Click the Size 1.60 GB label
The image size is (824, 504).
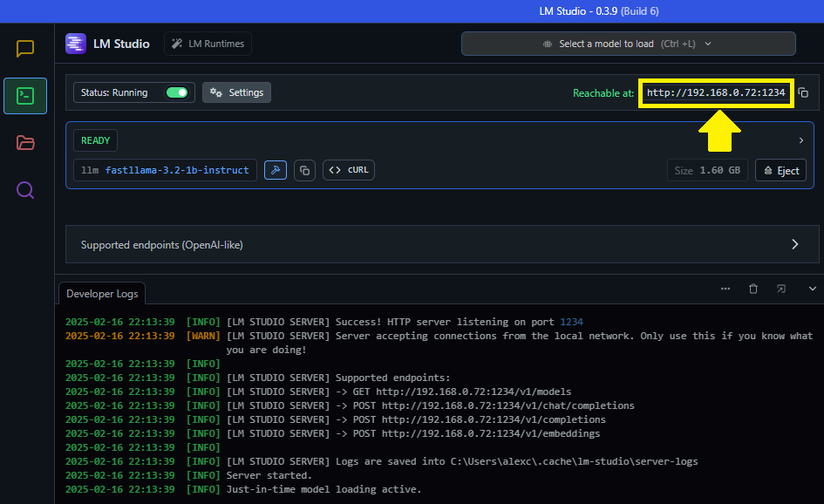point(707,170)
